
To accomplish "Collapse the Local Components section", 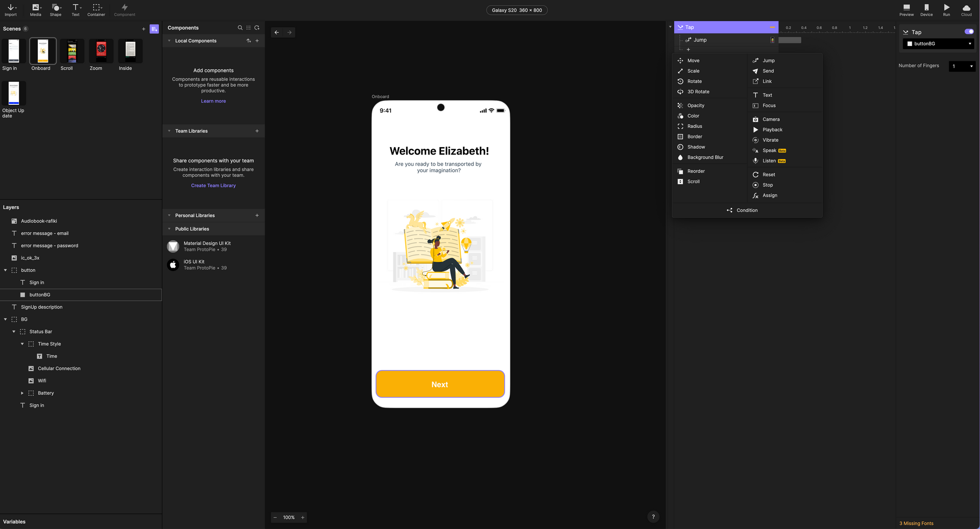I will point(170,41).
